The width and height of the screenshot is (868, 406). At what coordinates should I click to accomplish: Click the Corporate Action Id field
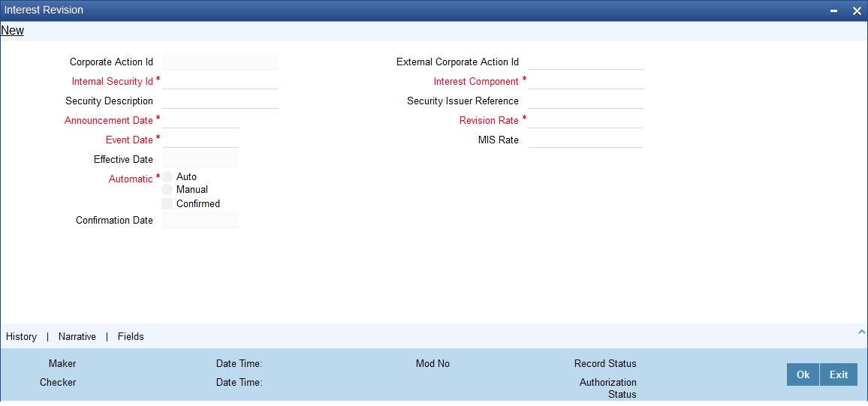[220, 62]
